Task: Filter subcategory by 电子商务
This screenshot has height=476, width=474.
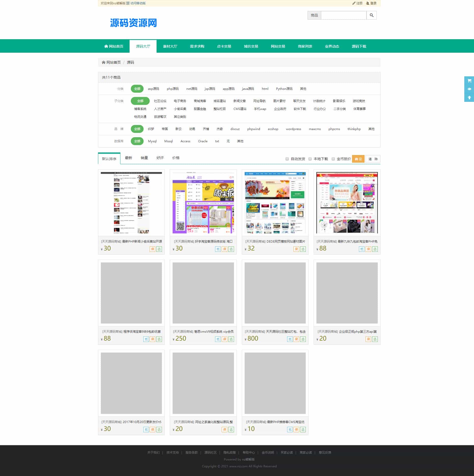Action: coord(180,101)
